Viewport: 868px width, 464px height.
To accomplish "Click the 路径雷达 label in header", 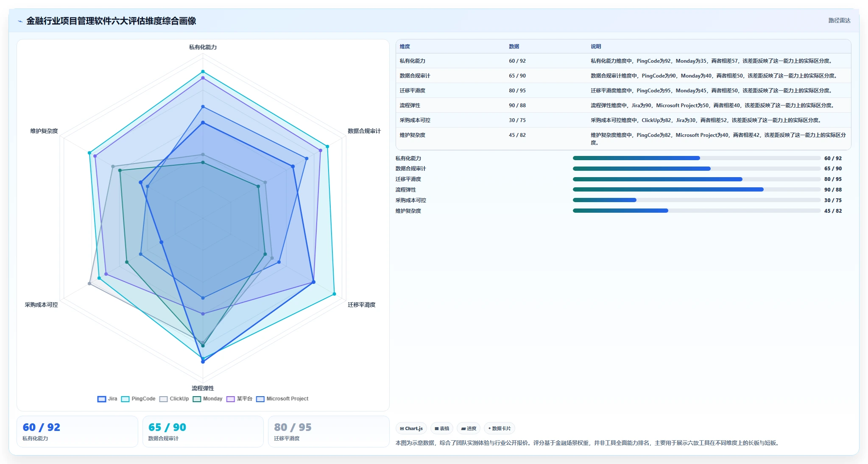I will 839,20.
